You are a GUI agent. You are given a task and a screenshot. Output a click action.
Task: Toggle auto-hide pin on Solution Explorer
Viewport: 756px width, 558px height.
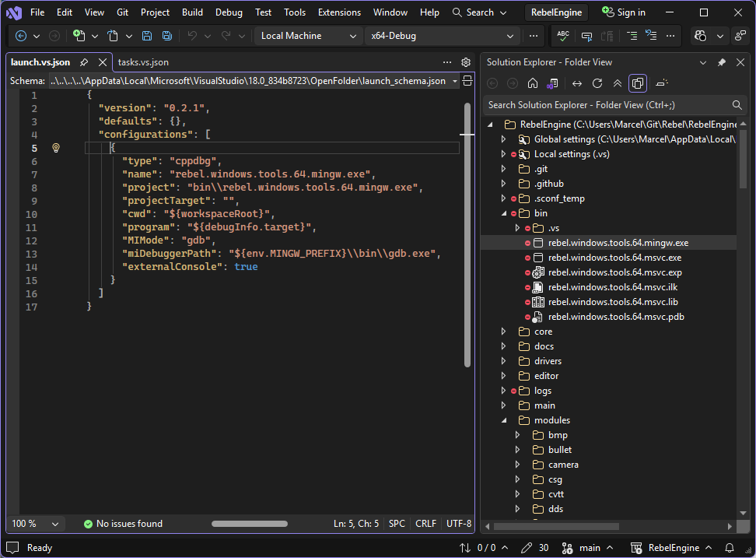721,62
